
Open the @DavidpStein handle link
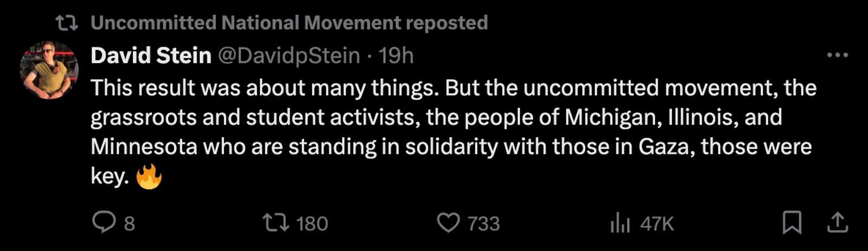(289, 55)
